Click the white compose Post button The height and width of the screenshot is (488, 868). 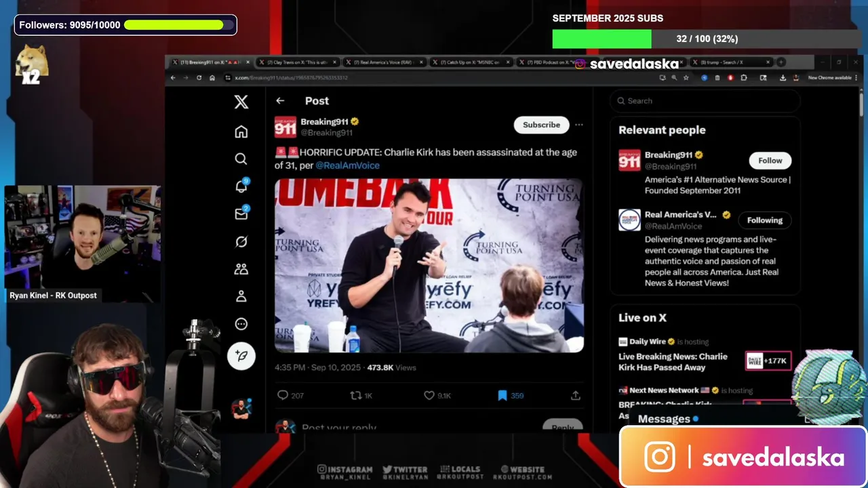241,356
